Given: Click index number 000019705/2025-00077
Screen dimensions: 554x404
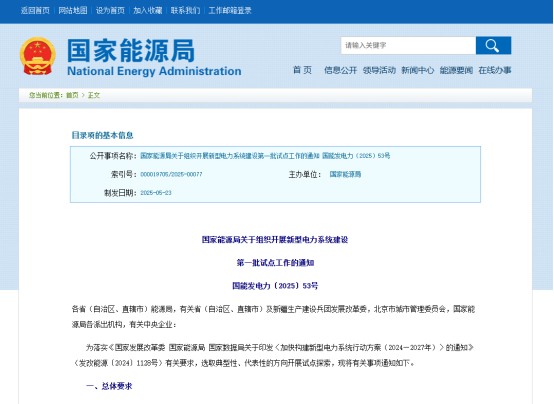Looking at the screenshot, I should point(171,174).
